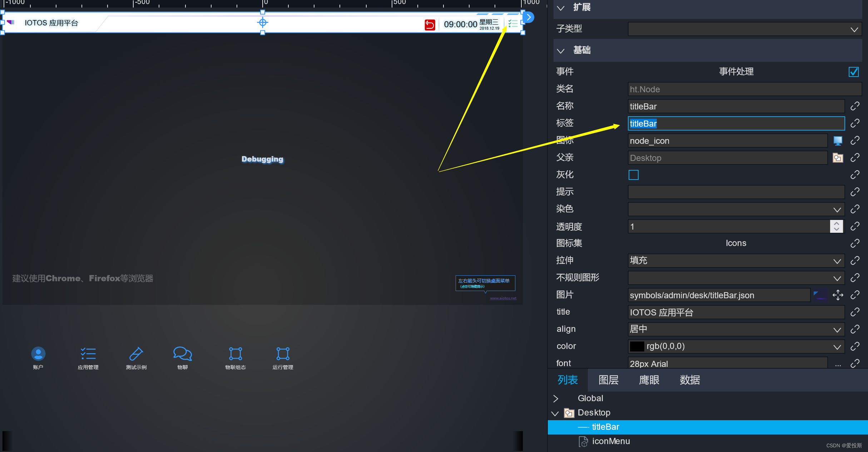Screen dimensions: 868x452
Task: Switch to the 图层 tab
Action: 608,380
